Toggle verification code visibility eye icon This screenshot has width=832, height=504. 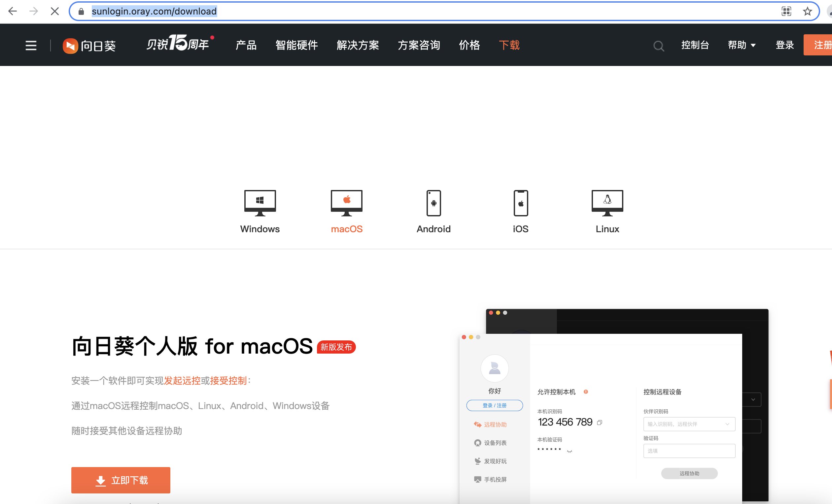point(569,451)
